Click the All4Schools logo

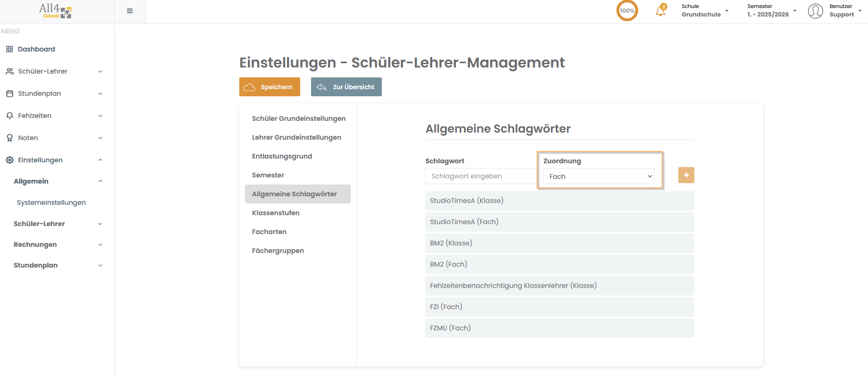pyautogui.click(x=56, y=11)
